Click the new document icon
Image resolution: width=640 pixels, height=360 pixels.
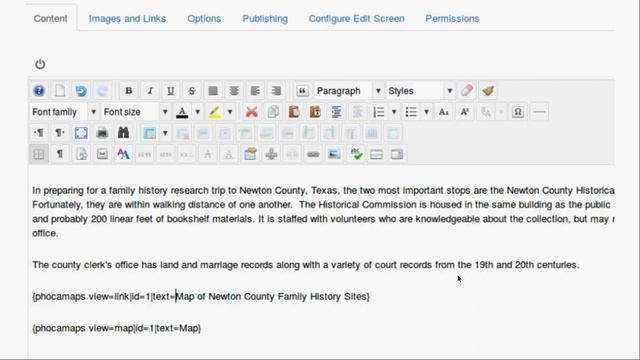(60, 91)
